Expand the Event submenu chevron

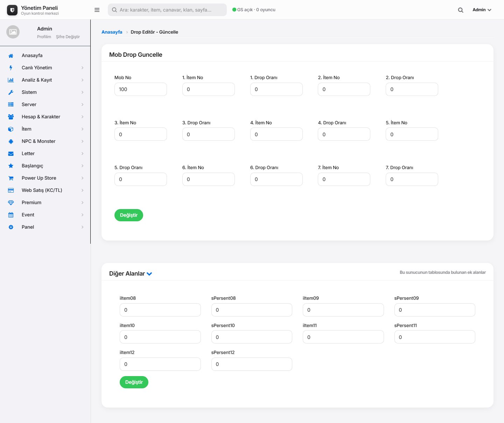pos(83,215)
